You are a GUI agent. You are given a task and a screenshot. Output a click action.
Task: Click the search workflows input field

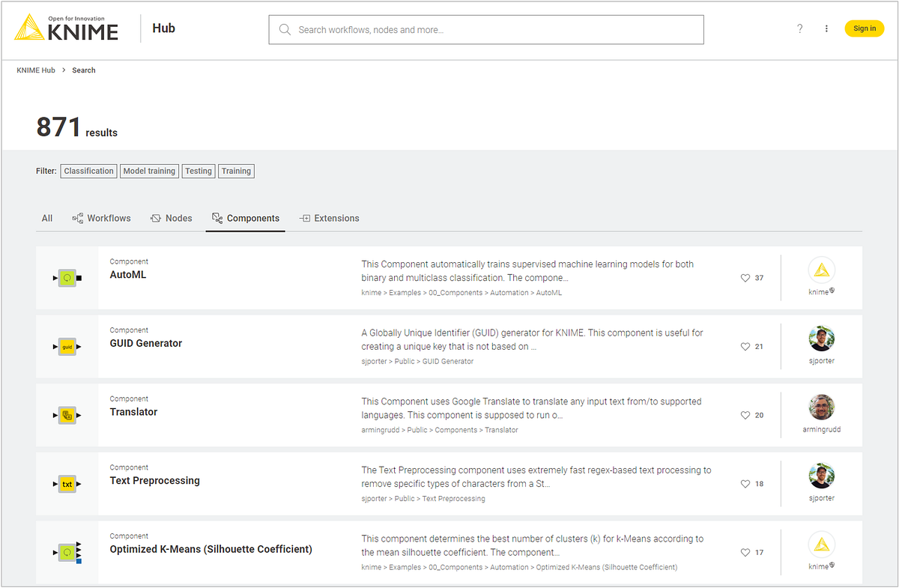(486, 29)
